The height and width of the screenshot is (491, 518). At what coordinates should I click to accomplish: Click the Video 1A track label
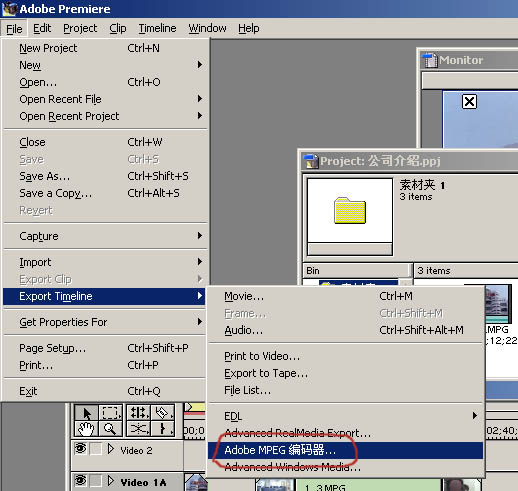(143, 482)
